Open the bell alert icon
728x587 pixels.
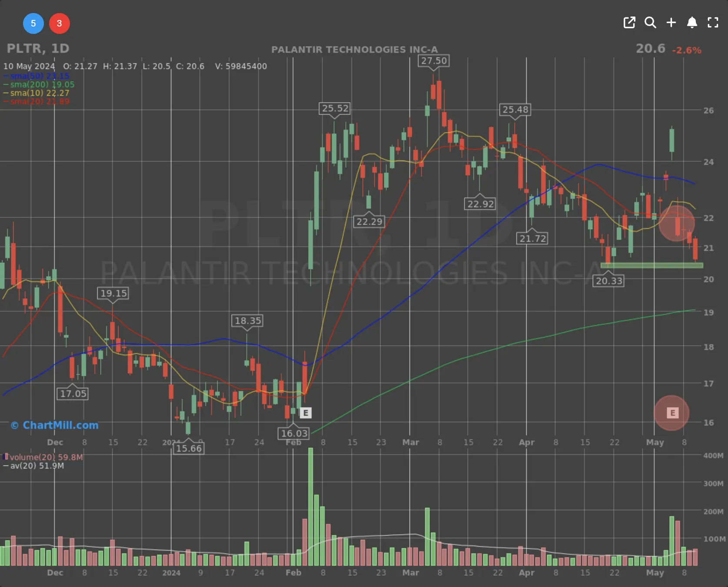pos(692,23)
